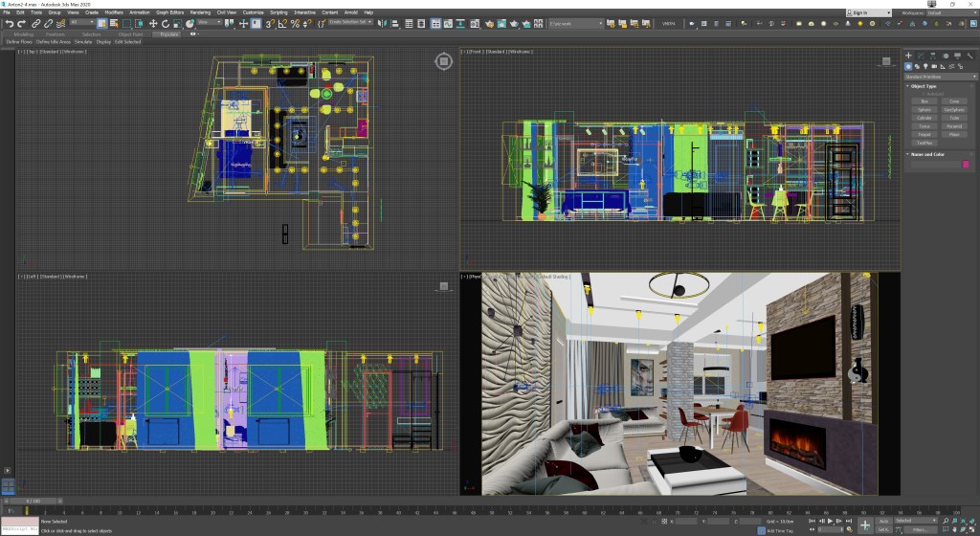Click the Teapot primitive button
This screenshot has height=536, width=980.
pos(924,134)
